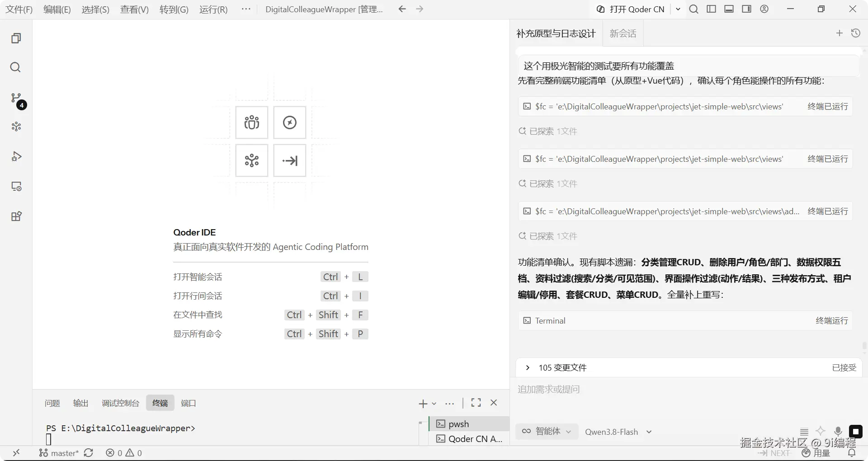Open the 查看(V) menu

click(x=134, y=9)
